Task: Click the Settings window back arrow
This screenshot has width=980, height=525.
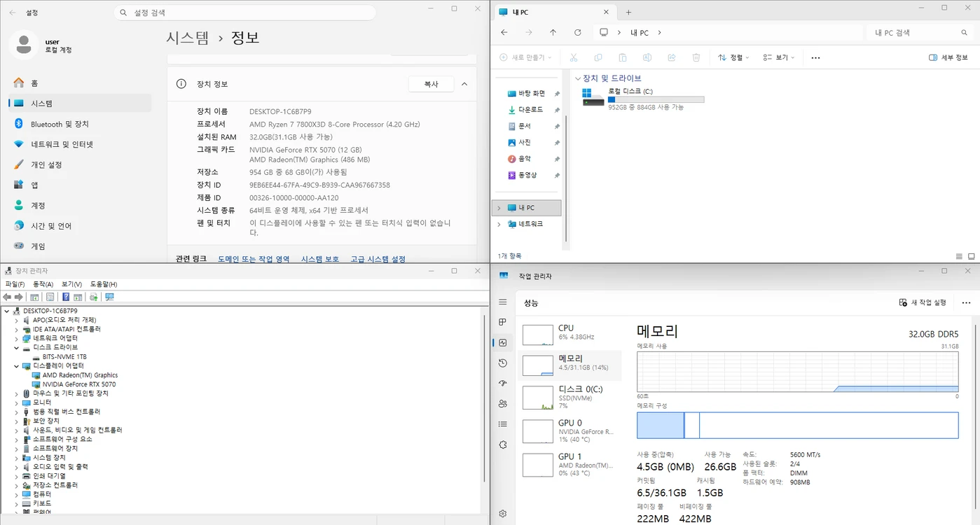Action: 13,13
